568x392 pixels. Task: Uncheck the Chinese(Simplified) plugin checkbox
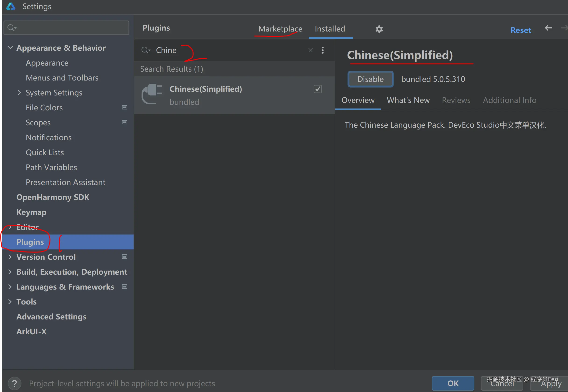pos(318,89)
